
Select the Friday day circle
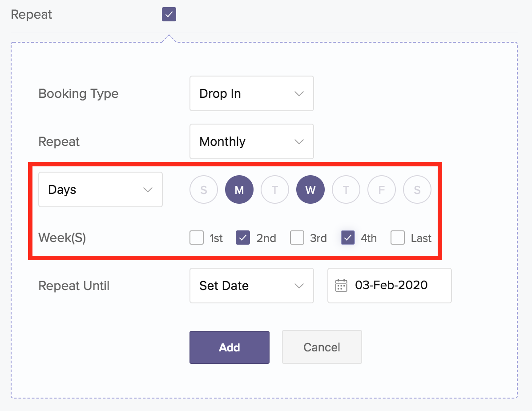click(x=382, y=190)
